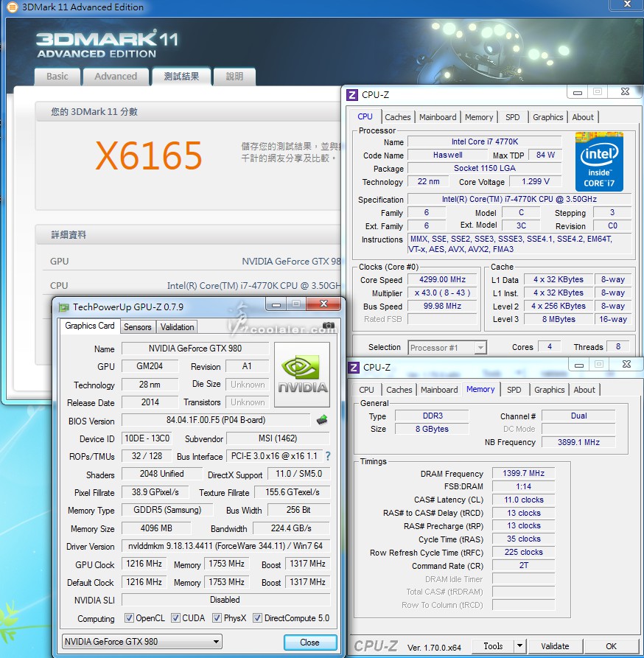Open the Validation tab in GPU-Z
The image size is (644, 658).
pyautogui.click(x=177, y=327)
